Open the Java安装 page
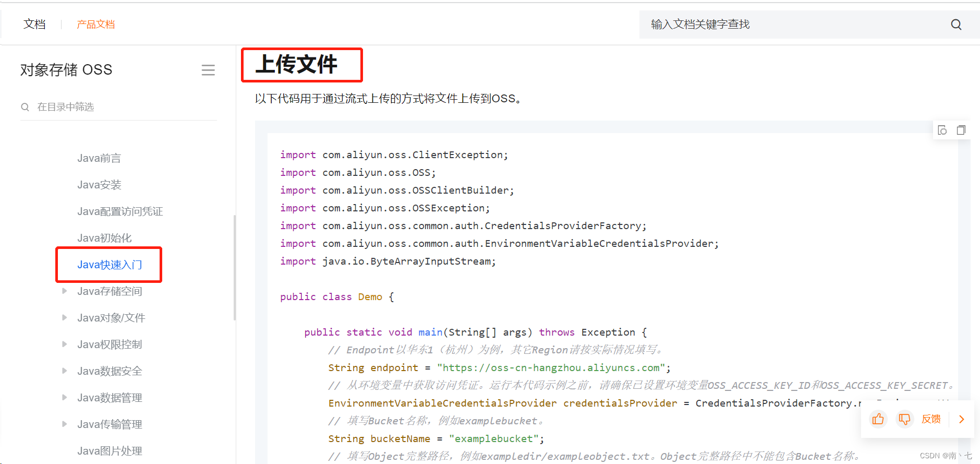 [99, 185]
